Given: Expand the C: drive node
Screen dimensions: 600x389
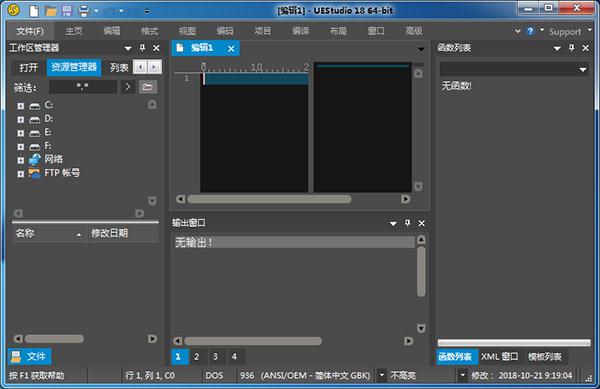Looking at the screenshot, I should pos(21,106).
